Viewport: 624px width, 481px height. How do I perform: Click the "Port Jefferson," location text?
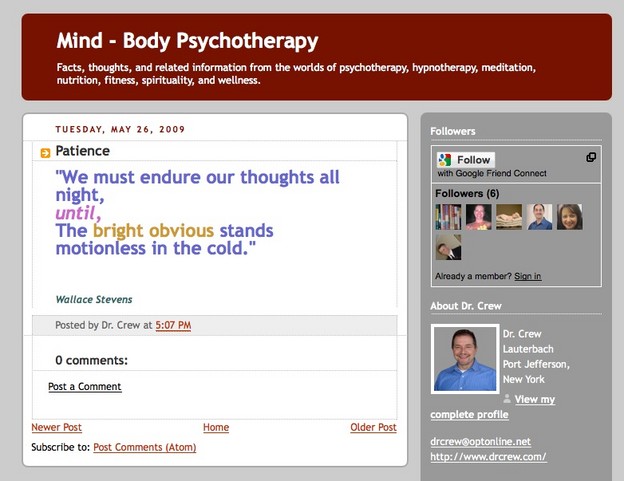point(536,364)
